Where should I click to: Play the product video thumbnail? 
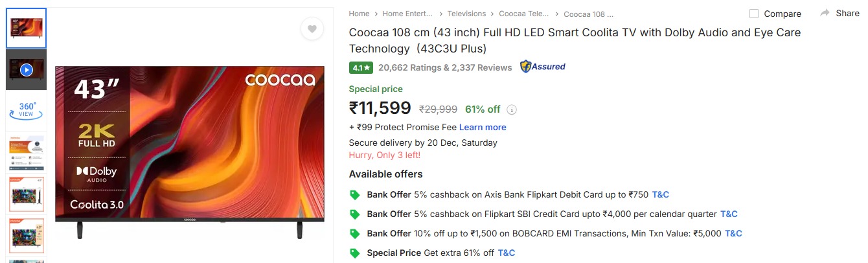click(x=27, y=69)
